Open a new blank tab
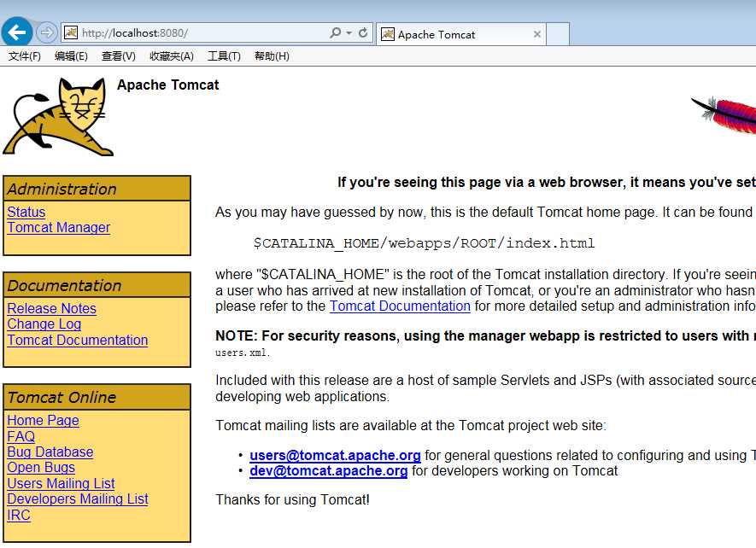The image size is (756, 548). pos(558,34)
